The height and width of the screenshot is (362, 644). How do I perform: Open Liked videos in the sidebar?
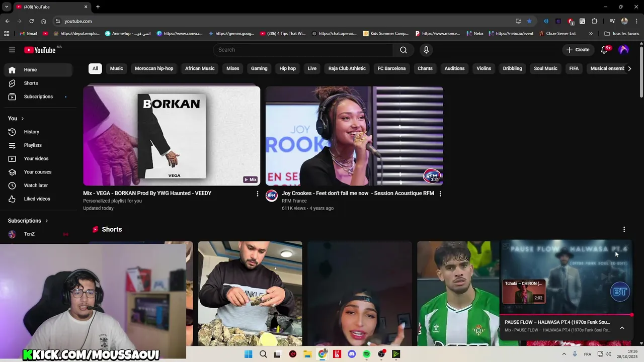pos(38,199)
